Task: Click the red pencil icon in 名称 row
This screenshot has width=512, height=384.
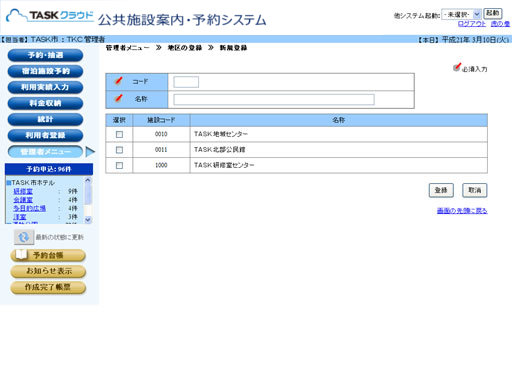Action: [118, 98]
